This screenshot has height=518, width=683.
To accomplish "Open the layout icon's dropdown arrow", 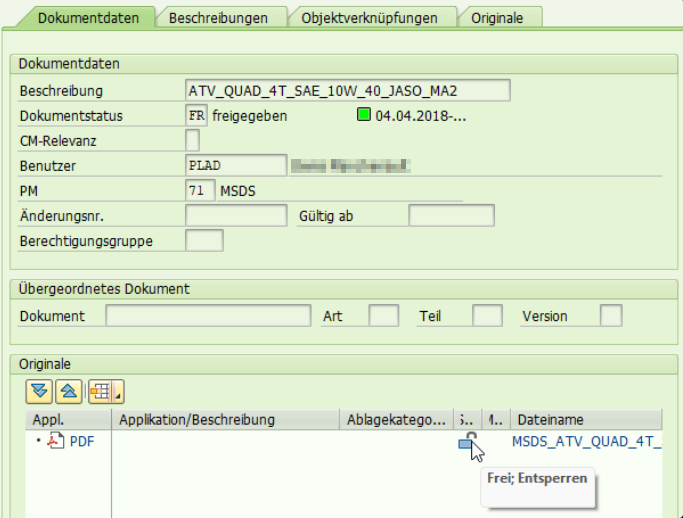I will point(118,392).
